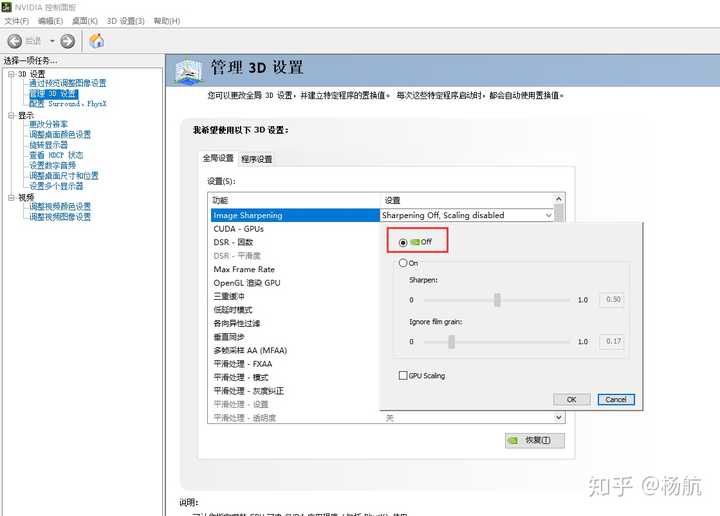This screenshot has width=720, height=516.
Task: Open 设置数字音频 in the tree
Action: (x=52, y=165)
